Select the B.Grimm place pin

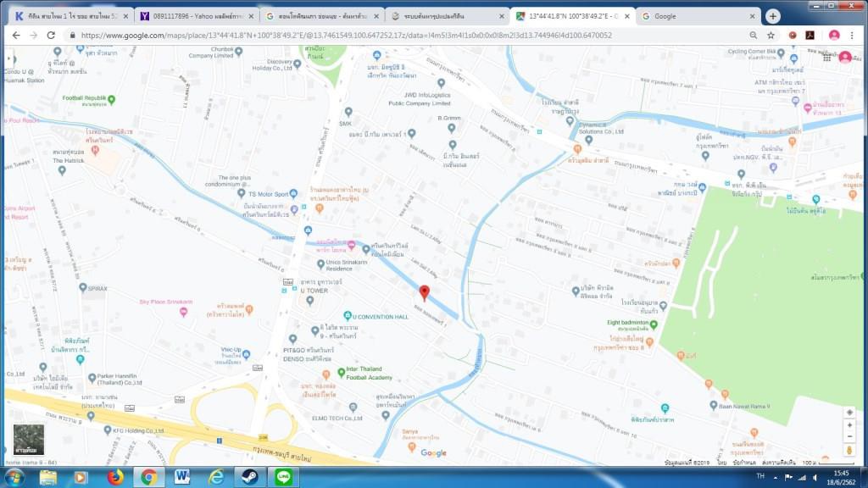[x=452, y=129]
